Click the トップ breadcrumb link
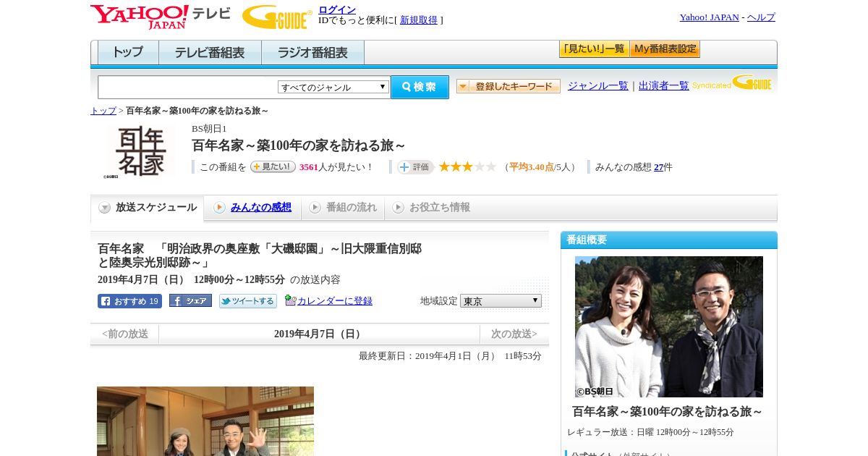The width and height of the screenshot is (868, 456). 103,111
